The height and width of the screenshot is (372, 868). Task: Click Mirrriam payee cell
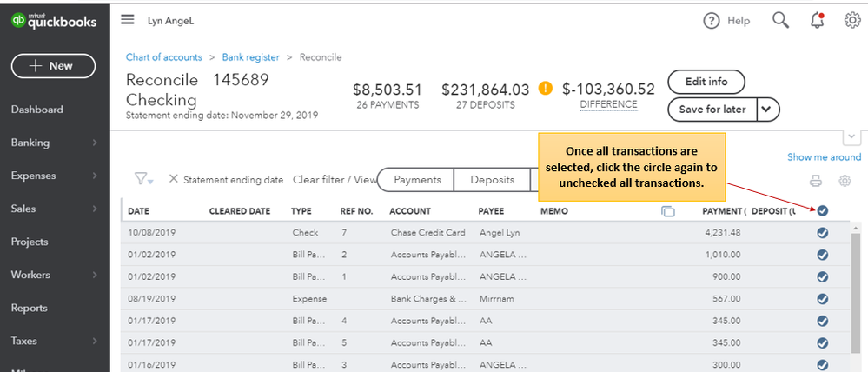(x=496, y=299)
